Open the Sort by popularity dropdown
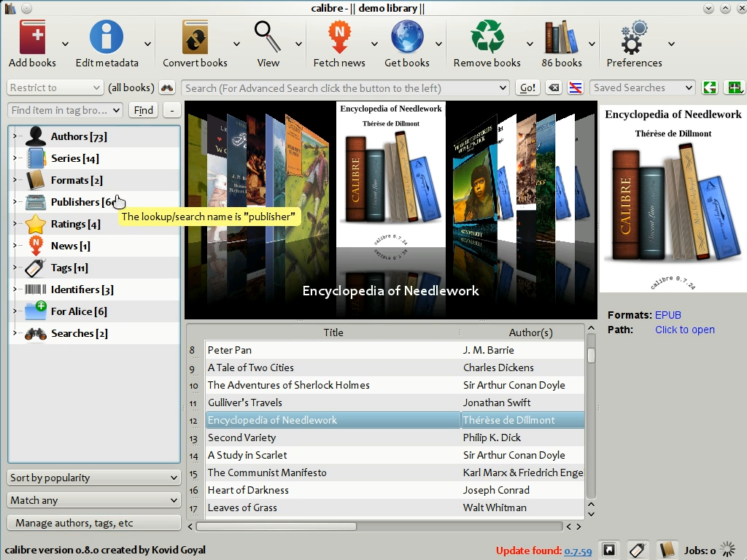 click(x=94, y=478)
